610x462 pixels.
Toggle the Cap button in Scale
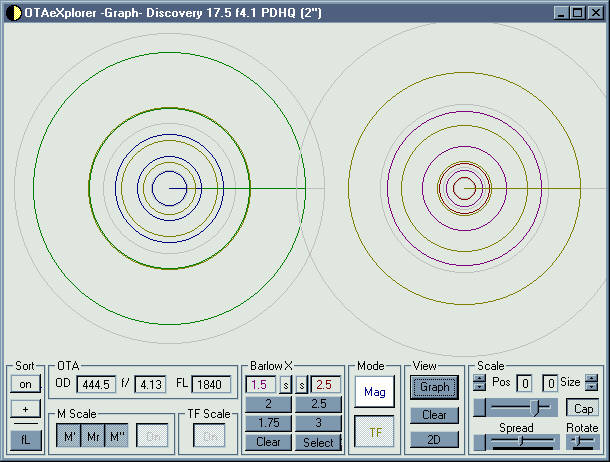pyautogui.click(x=583, y=409)
